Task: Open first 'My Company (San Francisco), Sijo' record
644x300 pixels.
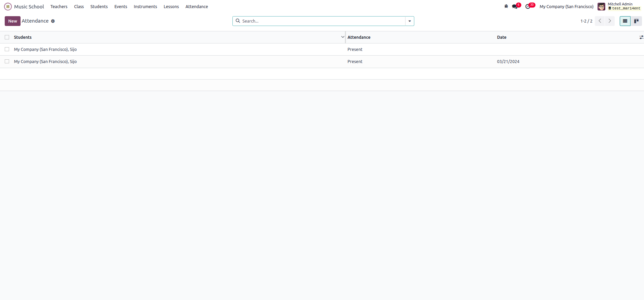Action: (x=45, y=50)
